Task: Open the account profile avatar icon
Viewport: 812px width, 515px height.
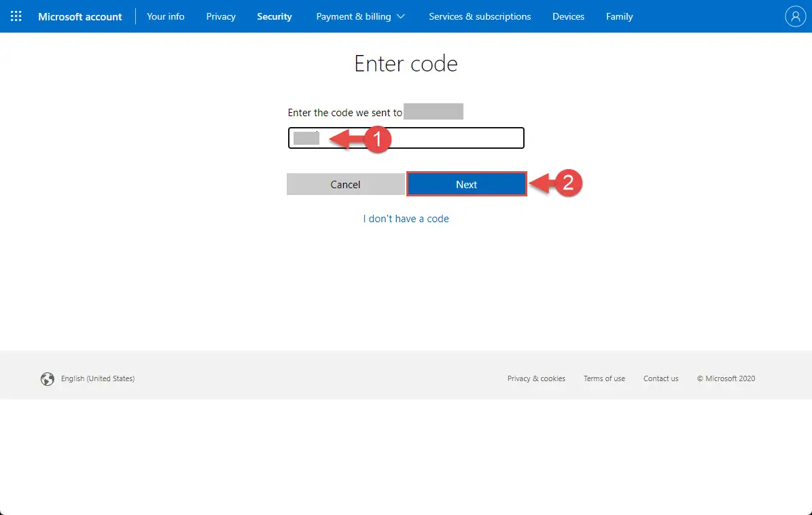Action: pos(794,16)
